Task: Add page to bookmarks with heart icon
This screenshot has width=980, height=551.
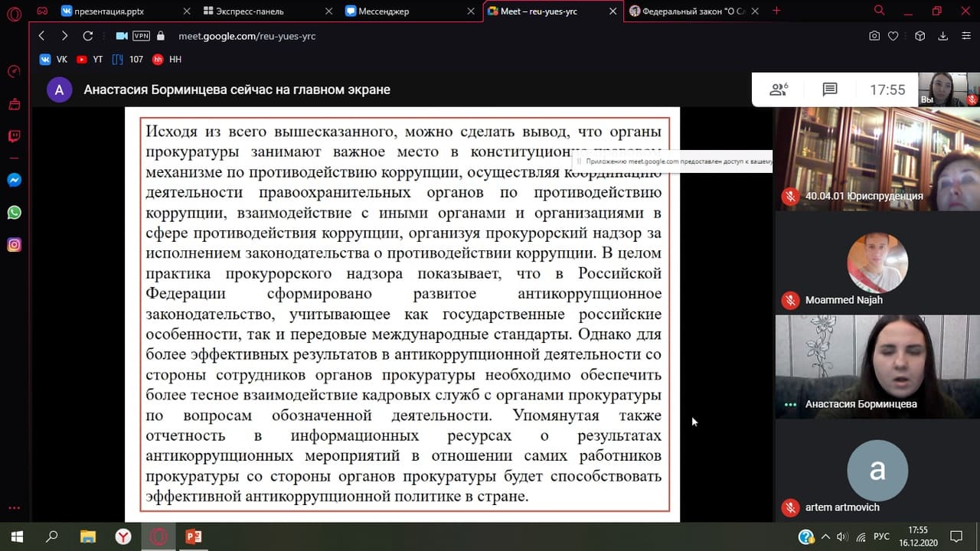Action: pyautogui.click(x=893, y=36)
